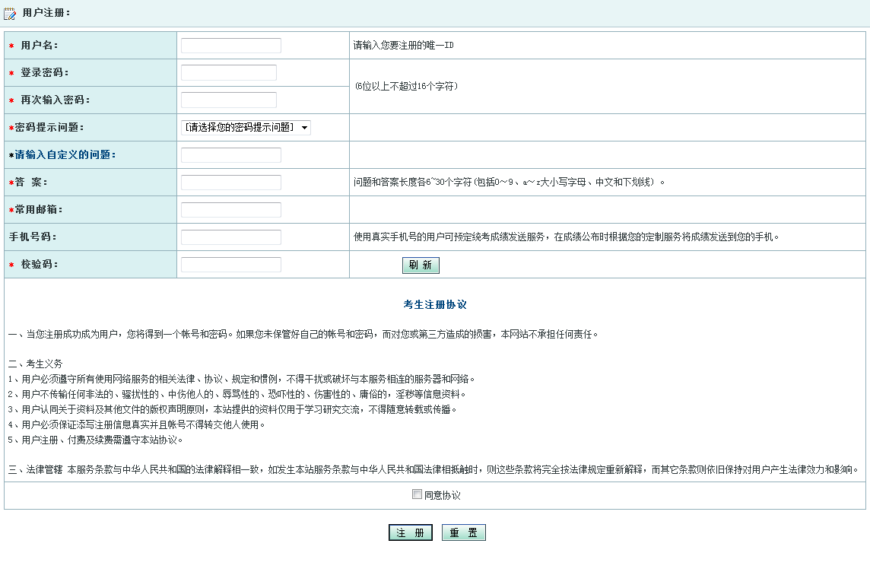Screen dimensions: 870x588
Task: Click the 再次输入密码 confirm field
Action: pyautogui.click(x=229, y=100)
